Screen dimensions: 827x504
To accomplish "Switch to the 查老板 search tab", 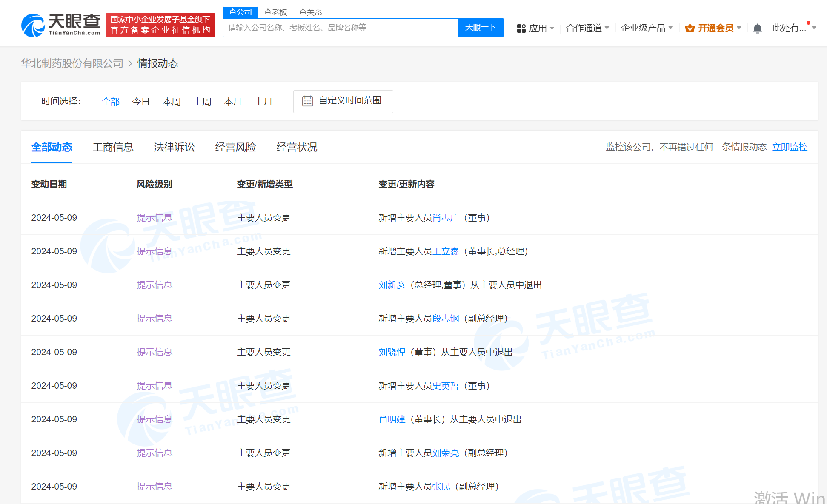I will pyautogui.click(x=276, y=12).
